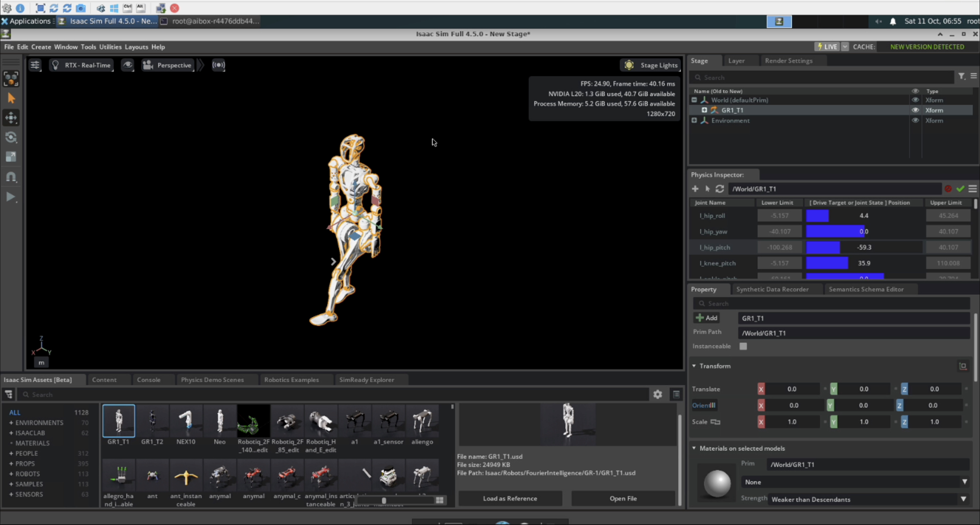Toggle visibility of the Environment prim
Screen dimensions: 980x525
point(915,120)
